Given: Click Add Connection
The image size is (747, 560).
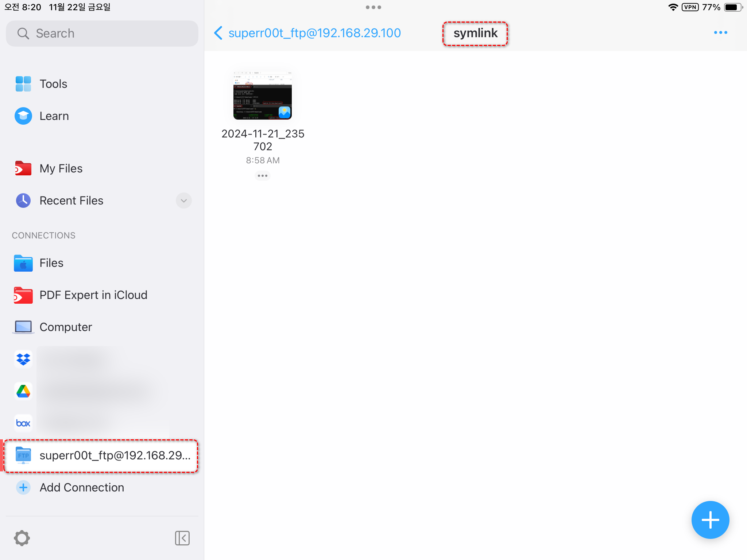Looking at the screenshot, I should [82, 487].
